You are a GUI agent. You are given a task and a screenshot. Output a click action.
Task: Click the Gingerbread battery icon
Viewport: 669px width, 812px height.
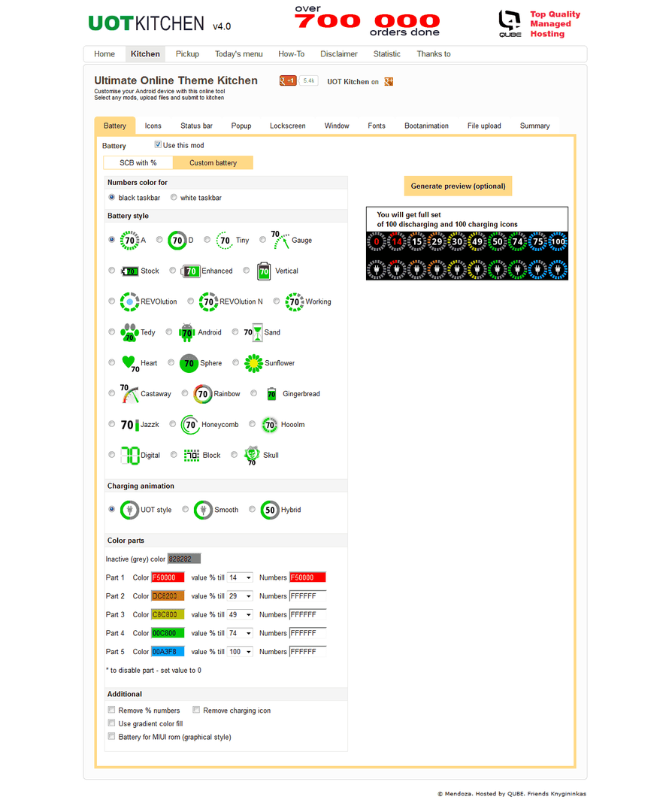(271, 394)
